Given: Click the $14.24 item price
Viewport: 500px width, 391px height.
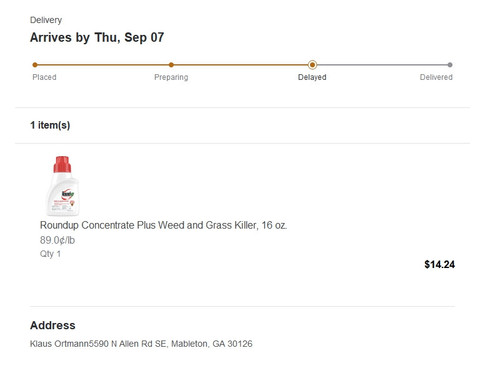Looking at the screenshot, I should (x=439, y=265).
